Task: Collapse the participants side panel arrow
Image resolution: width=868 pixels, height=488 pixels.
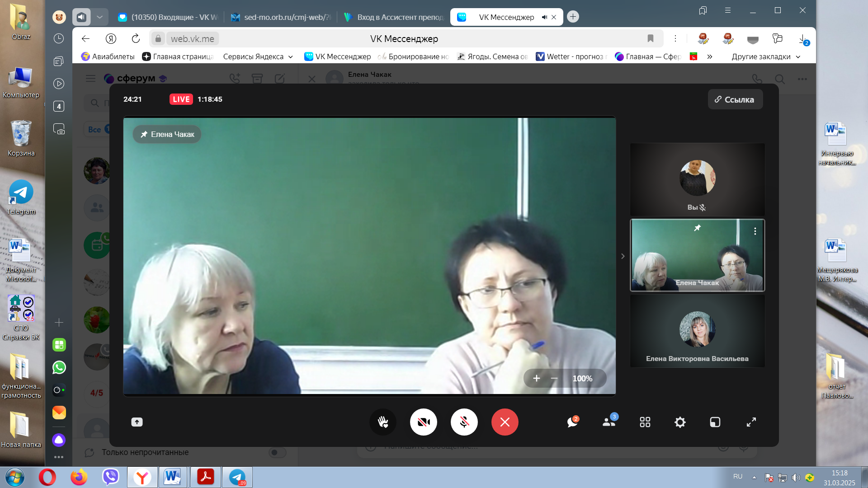Action: point(623,256)
